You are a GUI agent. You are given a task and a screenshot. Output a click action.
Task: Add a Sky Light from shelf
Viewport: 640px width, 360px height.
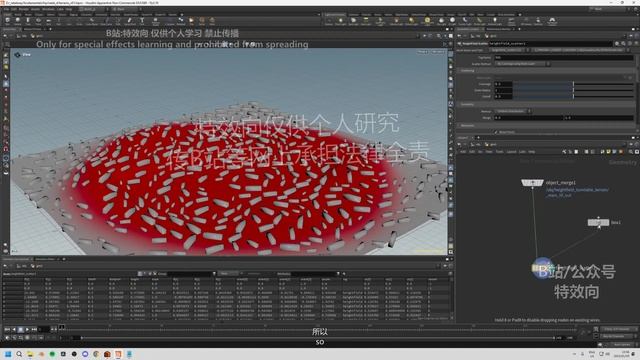(442, 20)
